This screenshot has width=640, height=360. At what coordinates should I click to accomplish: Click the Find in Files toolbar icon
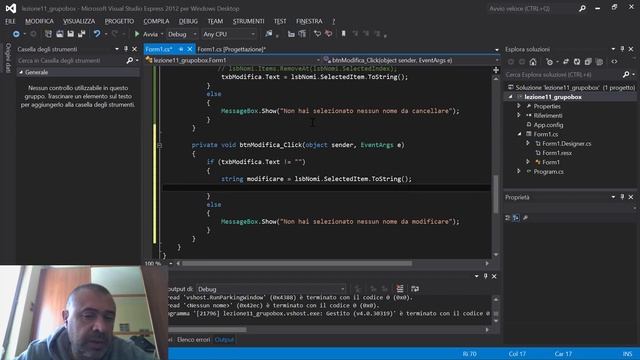[x=269, y=34]
